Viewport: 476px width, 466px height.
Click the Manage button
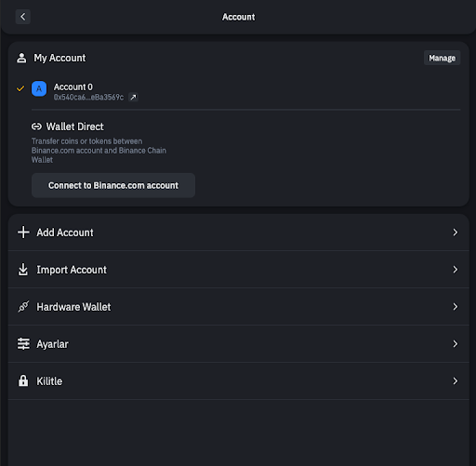[442, 58]
